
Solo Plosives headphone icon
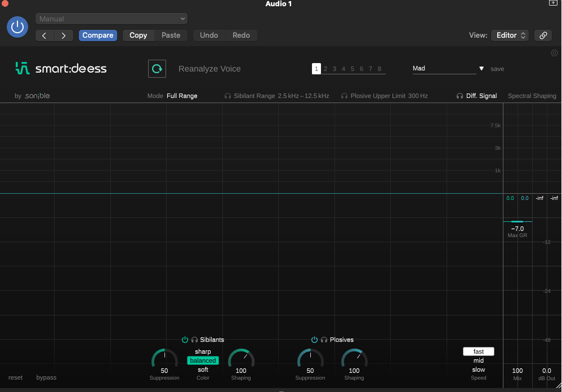pyautogui.click(x=324, y=340)
